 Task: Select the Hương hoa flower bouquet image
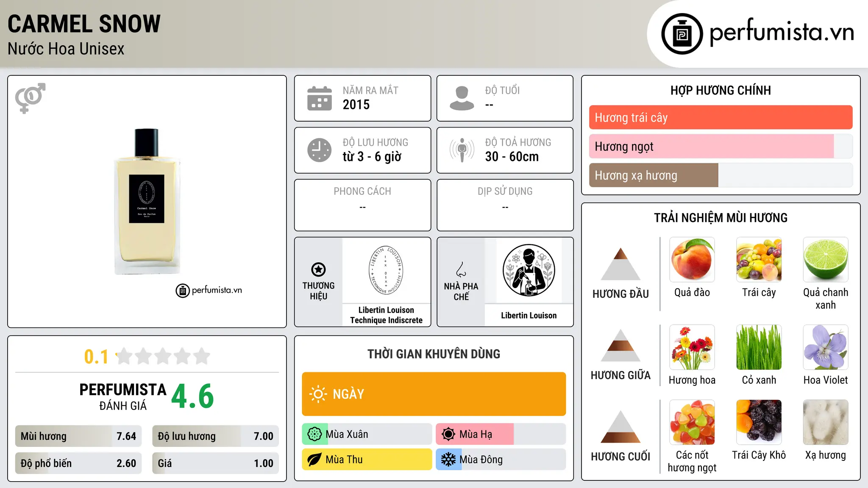pyautogui.click(x=692, y=347)
